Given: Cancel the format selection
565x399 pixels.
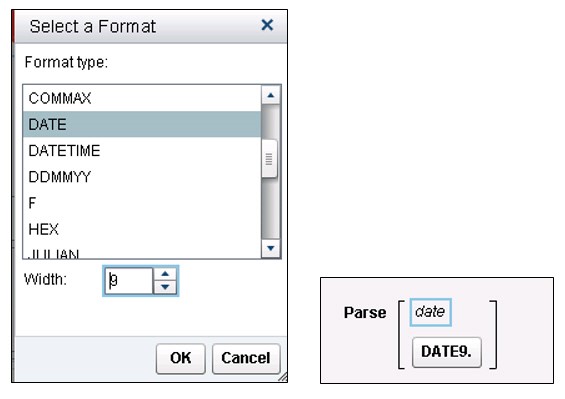Looking at the screenshot, I should pos(246,358).
